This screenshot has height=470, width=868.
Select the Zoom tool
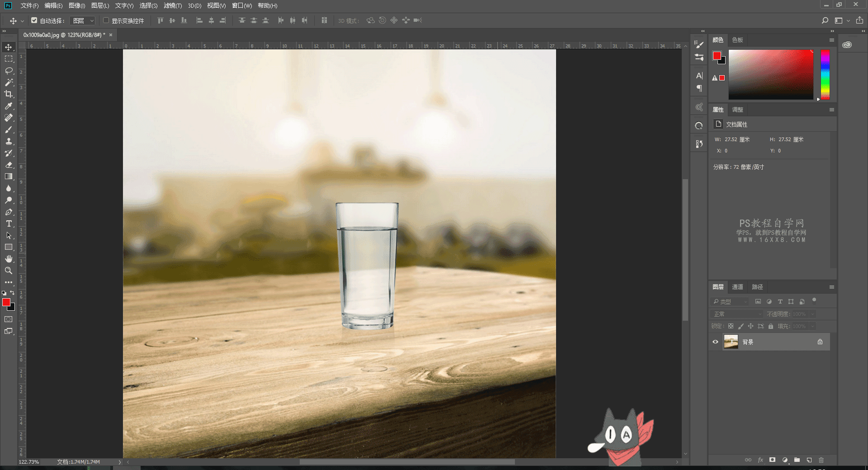coord(9,271)
